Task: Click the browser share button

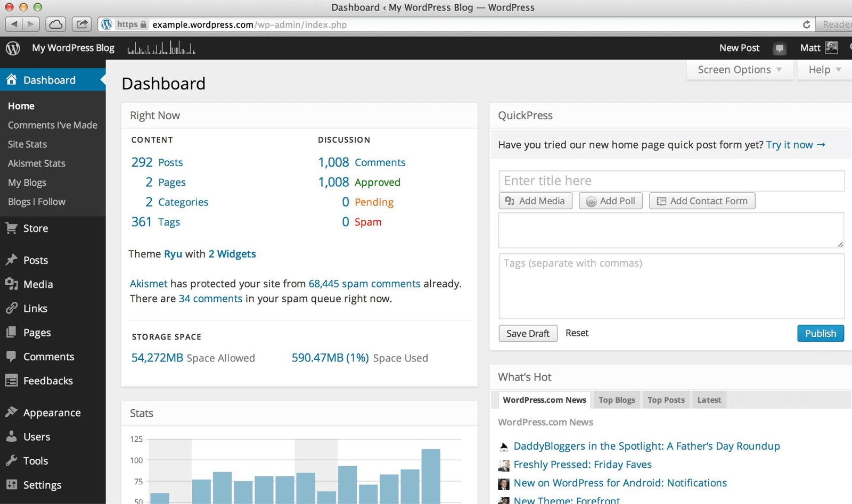Action: click(x=82, y=24)
